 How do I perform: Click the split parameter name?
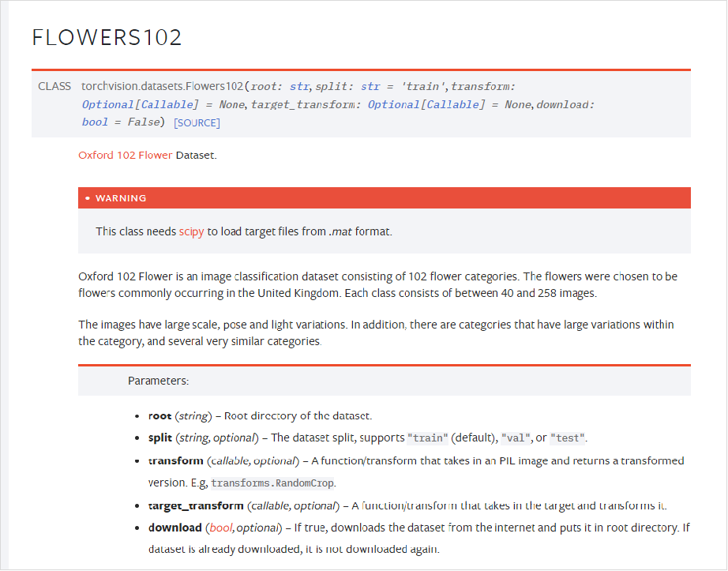pyautogui.click(x=160, y=438)
